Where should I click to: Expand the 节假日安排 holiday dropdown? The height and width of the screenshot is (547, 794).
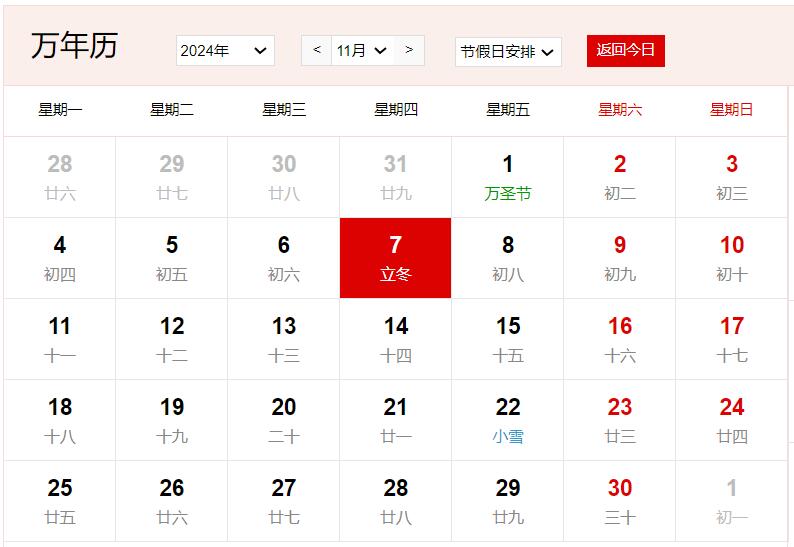508,52
